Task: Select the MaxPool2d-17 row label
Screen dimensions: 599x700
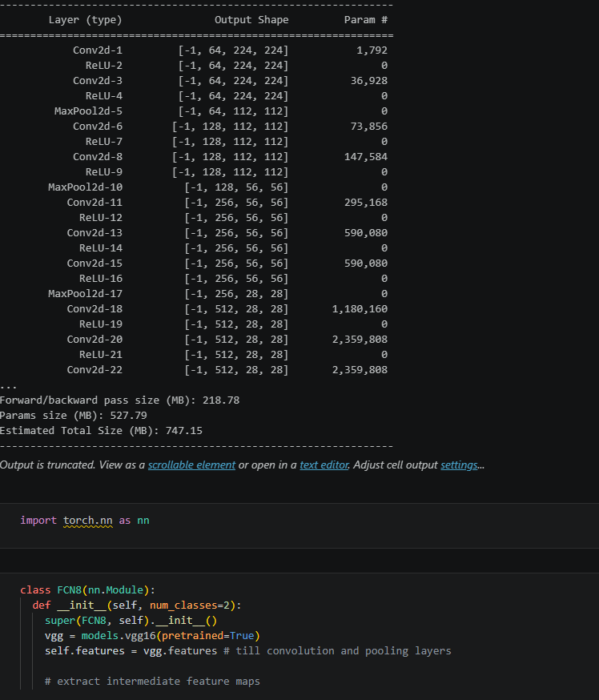Action: [x=85, y=293]
